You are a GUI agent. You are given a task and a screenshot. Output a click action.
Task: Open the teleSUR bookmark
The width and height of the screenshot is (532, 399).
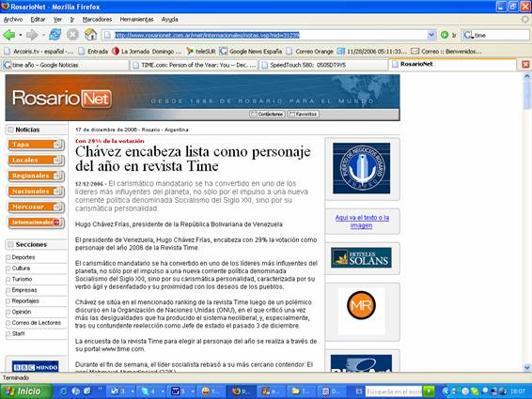pos(201,52)
